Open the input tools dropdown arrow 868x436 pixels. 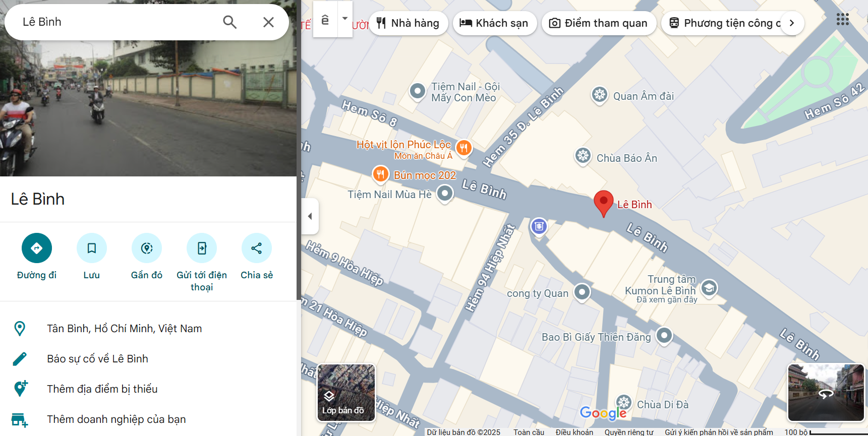[345, 19]
